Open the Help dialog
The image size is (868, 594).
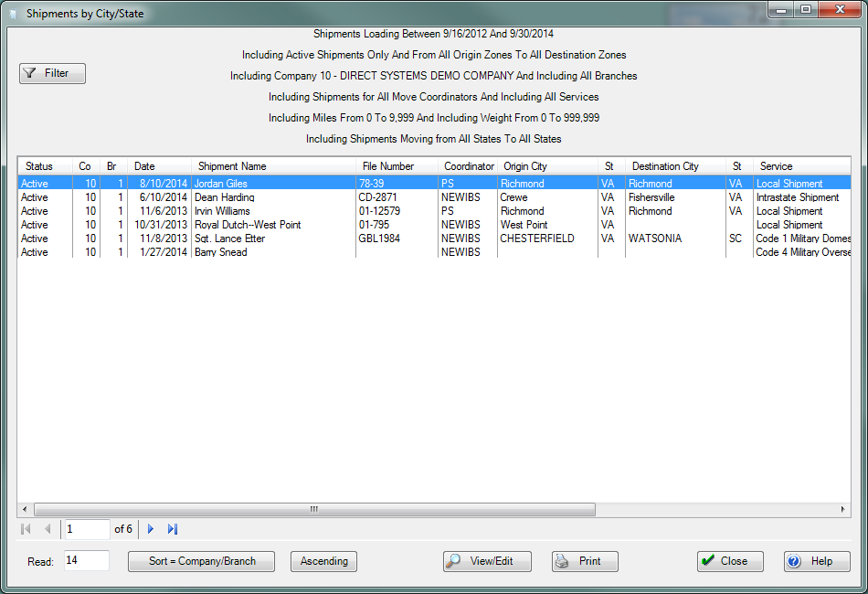[x=817, y=561]
